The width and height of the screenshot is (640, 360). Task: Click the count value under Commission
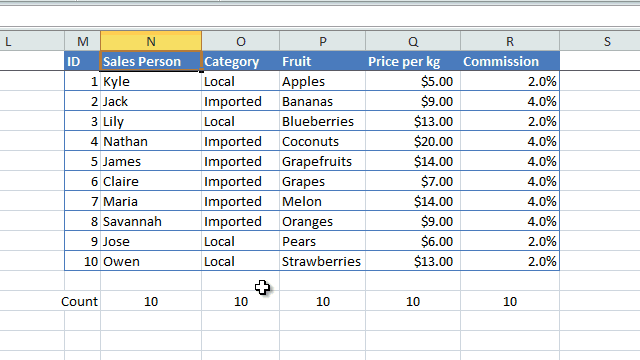510,301
